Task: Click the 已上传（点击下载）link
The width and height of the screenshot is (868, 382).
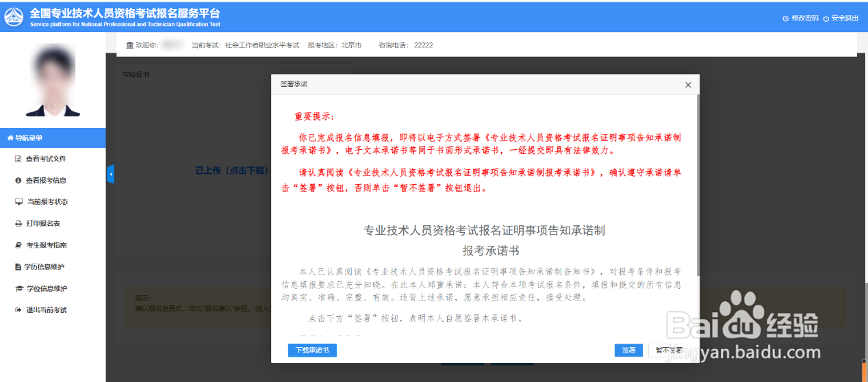Action: (x=232, y=170)
